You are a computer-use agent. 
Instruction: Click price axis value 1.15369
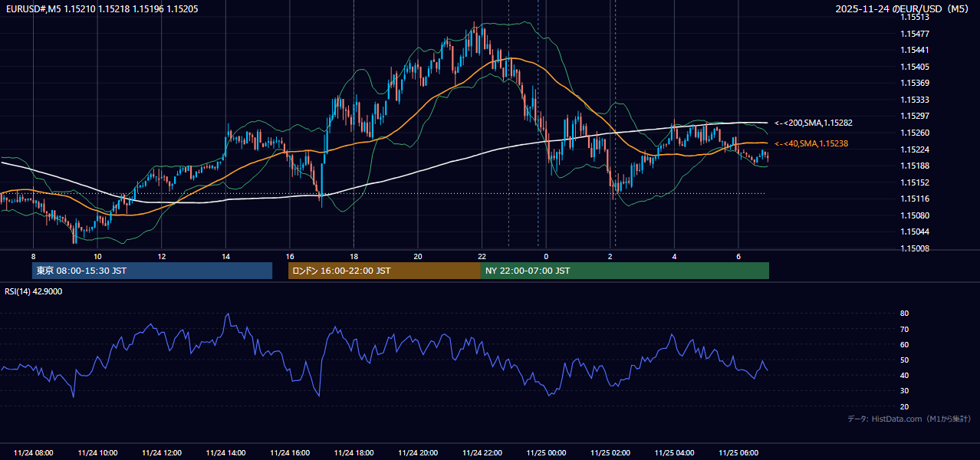[x=915, y=83]
